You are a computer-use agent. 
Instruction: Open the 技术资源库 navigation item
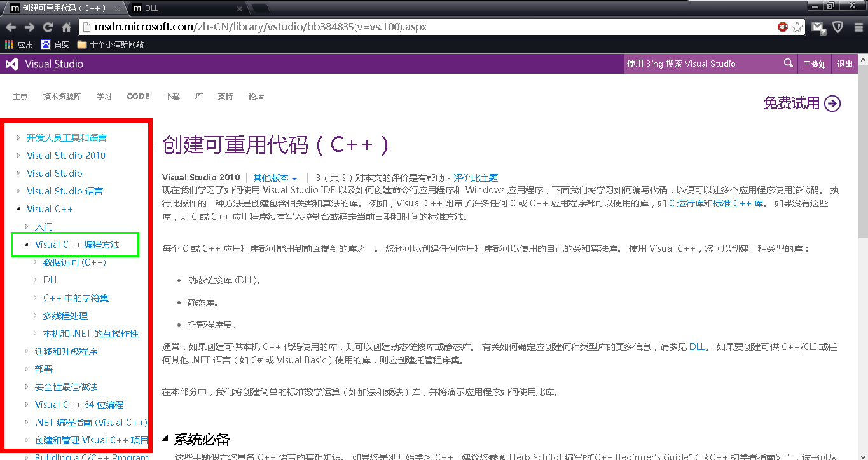[62, 97]
